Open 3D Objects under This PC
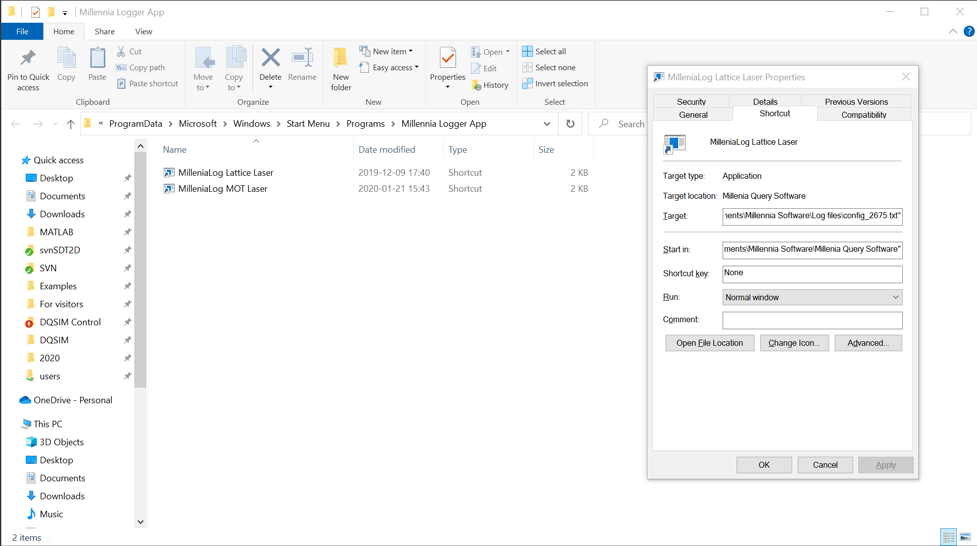 pyautogui.click(x=61, y=442)
